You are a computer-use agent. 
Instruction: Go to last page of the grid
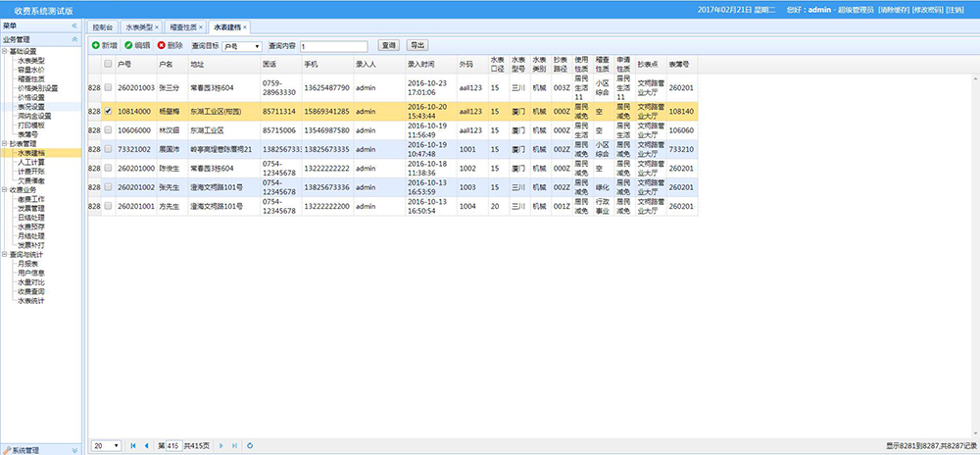click(x=234, y=445)
